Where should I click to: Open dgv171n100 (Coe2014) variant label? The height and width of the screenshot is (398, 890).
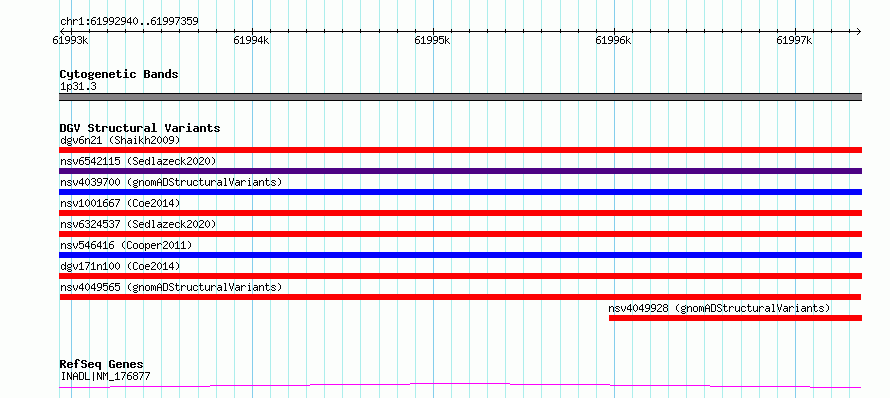(120, 266)
